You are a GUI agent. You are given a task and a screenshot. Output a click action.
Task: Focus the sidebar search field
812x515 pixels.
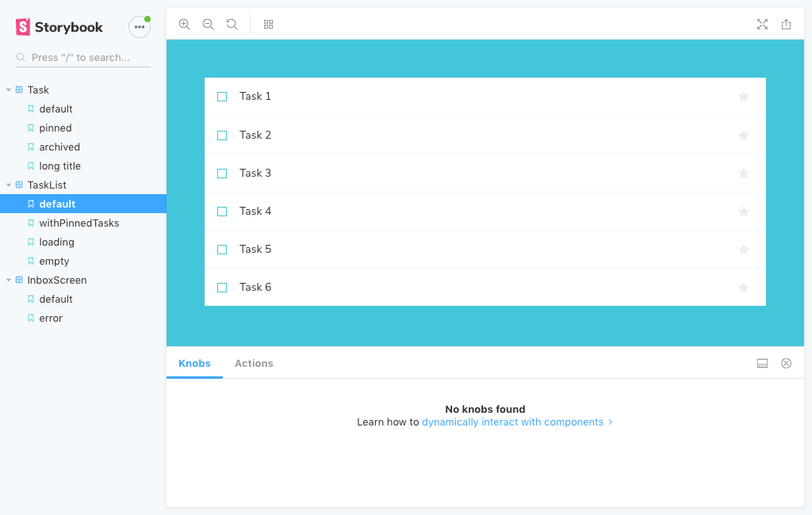[82, 58]
